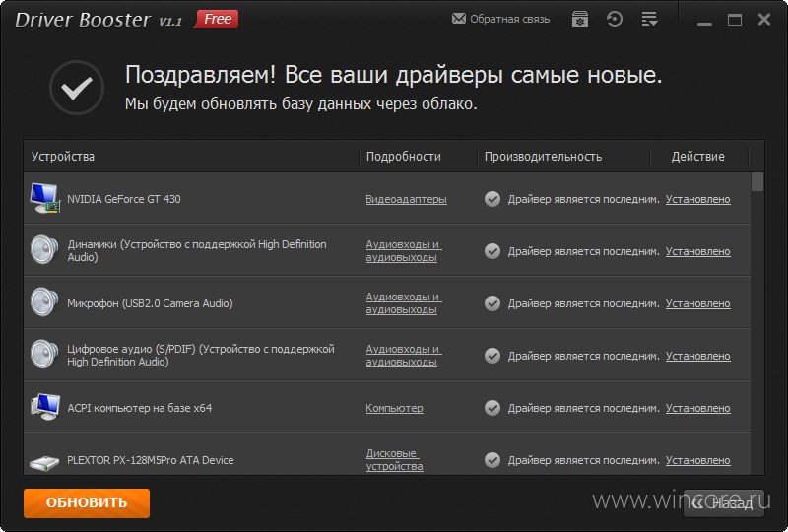Select the Микрофон (USB2.0 Camera Audio) text
The image size is (788, 532).
pos(150,303)
